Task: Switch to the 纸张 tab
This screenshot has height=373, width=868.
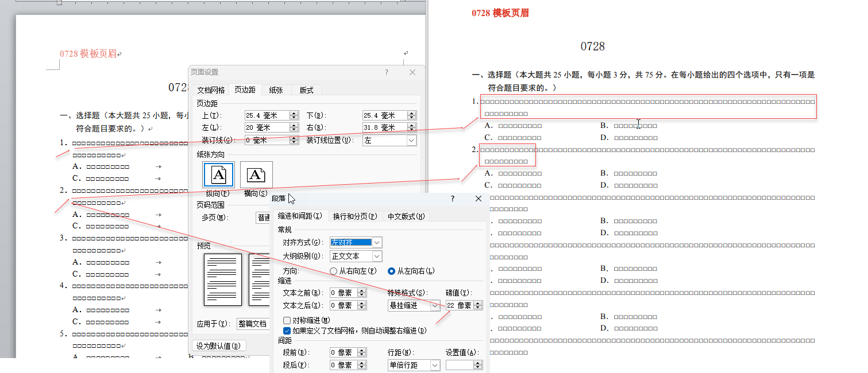Action: click(x=276, y=90)
